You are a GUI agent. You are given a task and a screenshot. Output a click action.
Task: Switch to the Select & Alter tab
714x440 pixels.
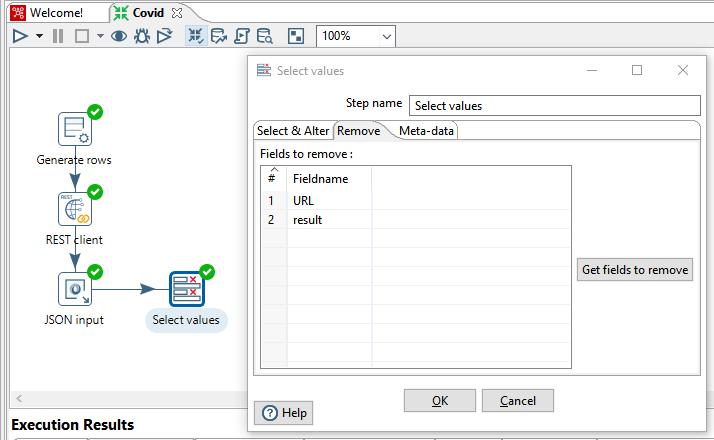click(292, 131)
